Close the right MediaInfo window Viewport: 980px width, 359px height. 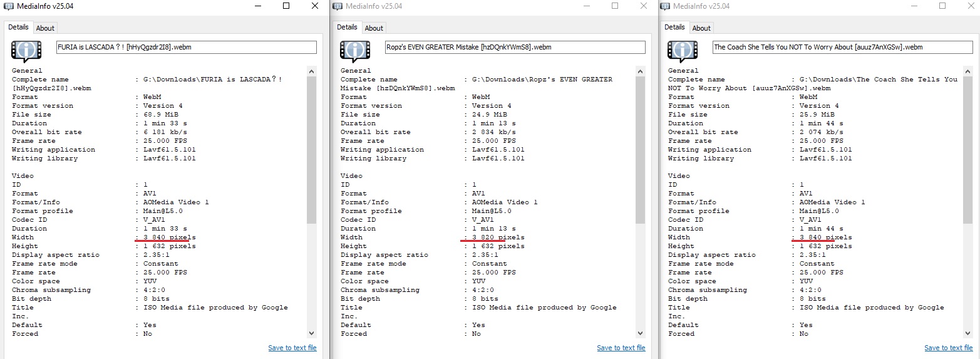[x=971, y=6]
